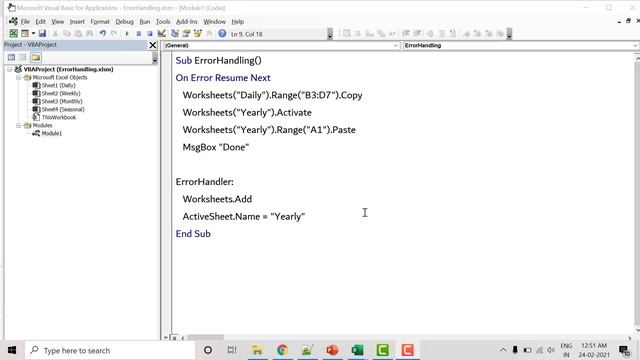Collapse the Microsoft Excel Objects folder

18,77
